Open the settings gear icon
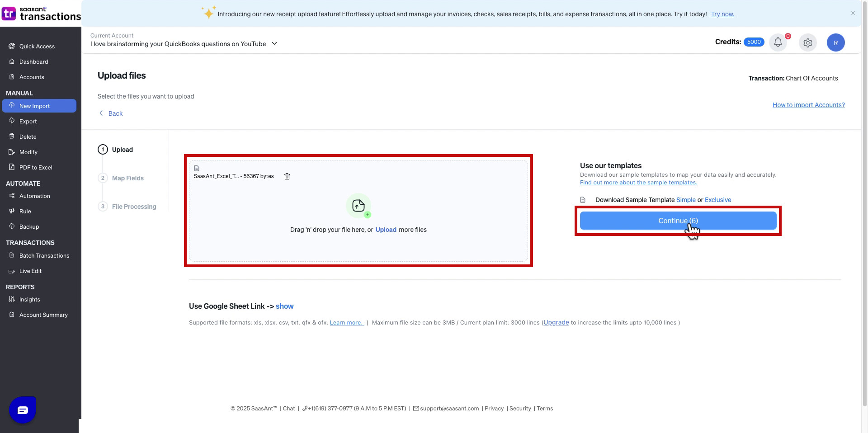This screenshot has width=868, height=433. pos(807,42)
